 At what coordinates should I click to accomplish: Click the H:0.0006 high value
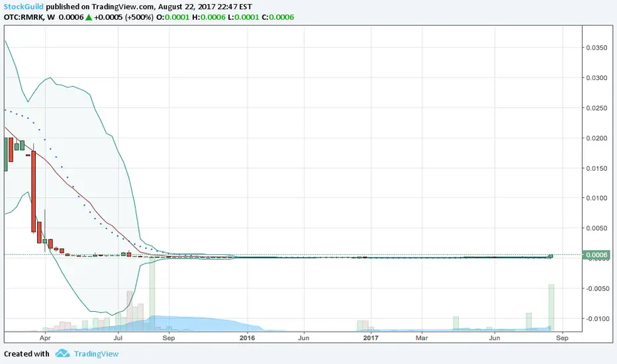209,17
